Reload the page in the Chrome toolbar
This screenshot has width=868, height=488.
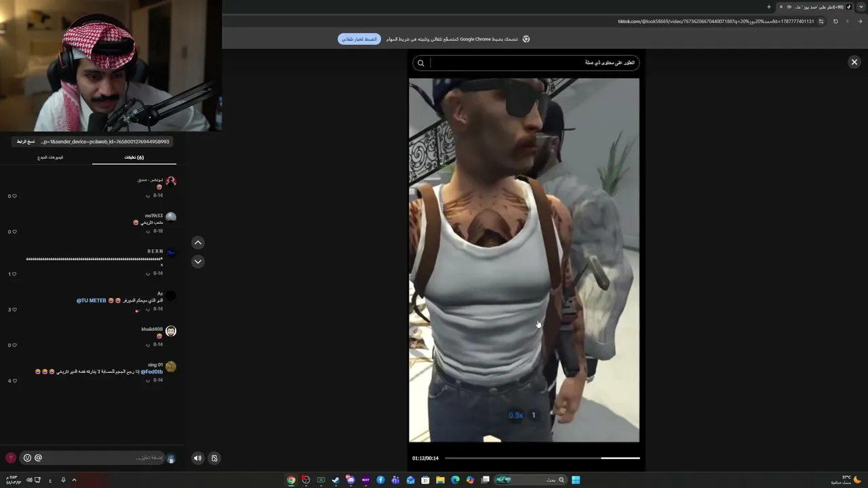(x=835, y=21)
